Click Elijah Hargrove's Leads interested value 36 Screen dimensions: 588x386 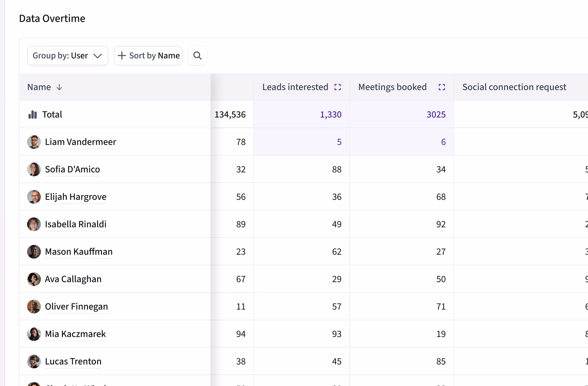[x=337, y=197]
